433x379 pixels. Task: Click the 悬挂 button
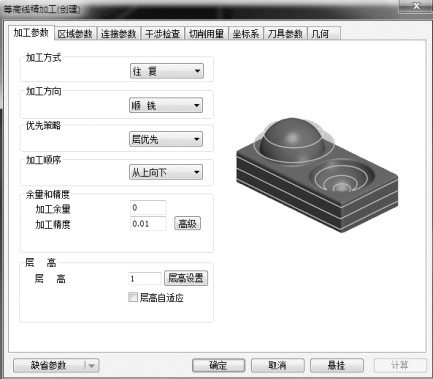(337, 366)
